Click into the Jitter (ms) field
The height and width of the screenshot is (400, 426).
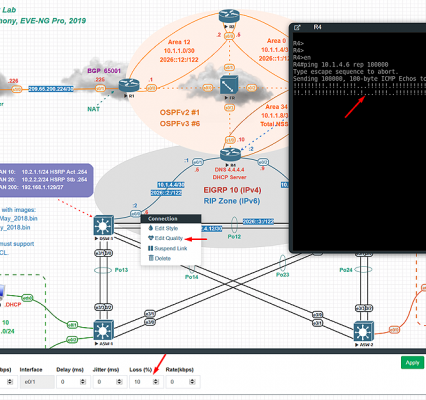tap(110, 382)
